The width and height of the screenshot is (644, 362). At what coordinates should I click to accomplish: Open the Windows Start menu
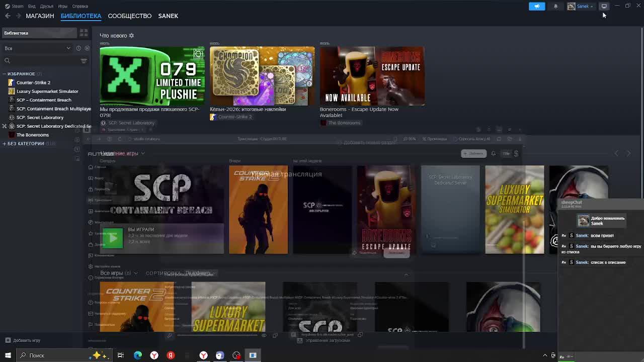point(8,355)
